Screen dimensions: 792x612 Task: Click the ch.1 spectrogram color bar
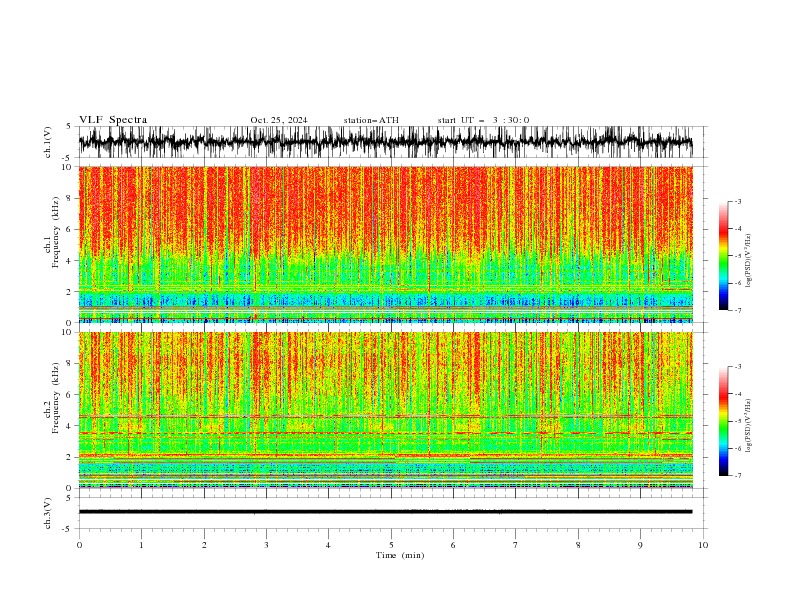pos(723,256)
